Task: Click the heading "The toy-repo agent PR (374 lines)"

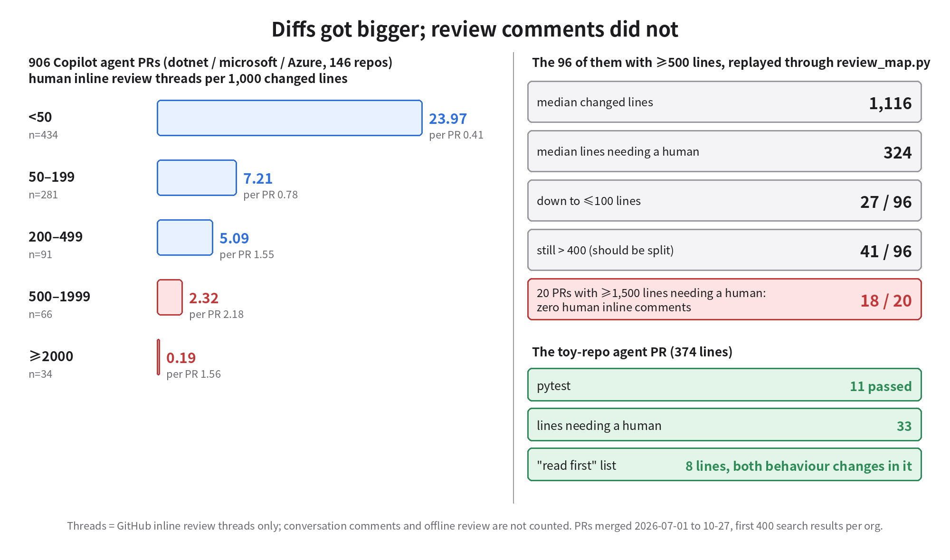Action: tap(632, 352)
